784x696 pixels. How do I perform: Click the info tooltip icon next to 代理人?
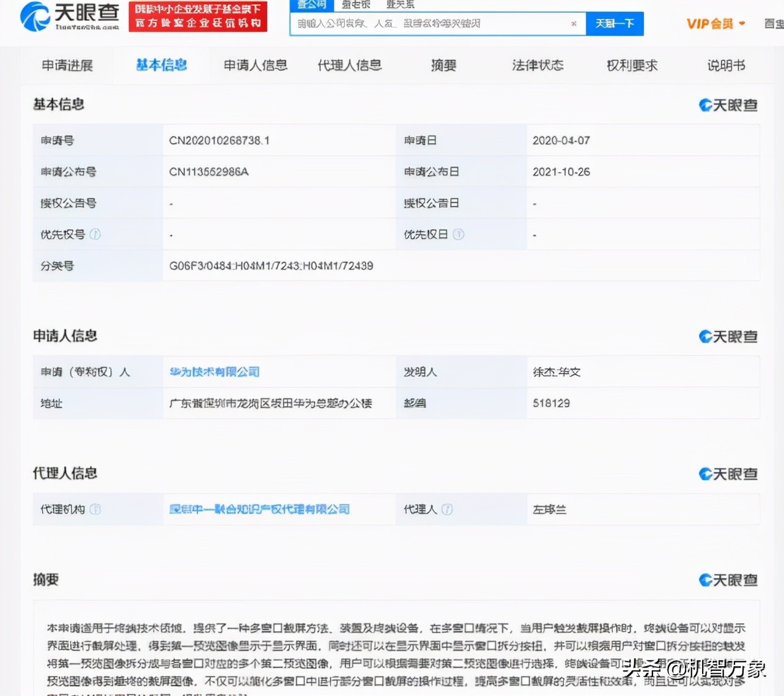click(448, 509)
